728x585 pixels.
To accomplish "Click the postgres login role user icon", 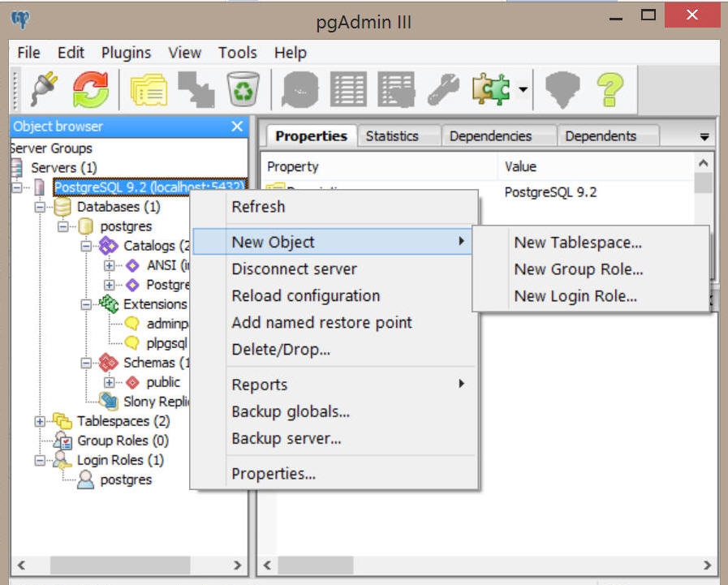I will click(x=85, y=480).
